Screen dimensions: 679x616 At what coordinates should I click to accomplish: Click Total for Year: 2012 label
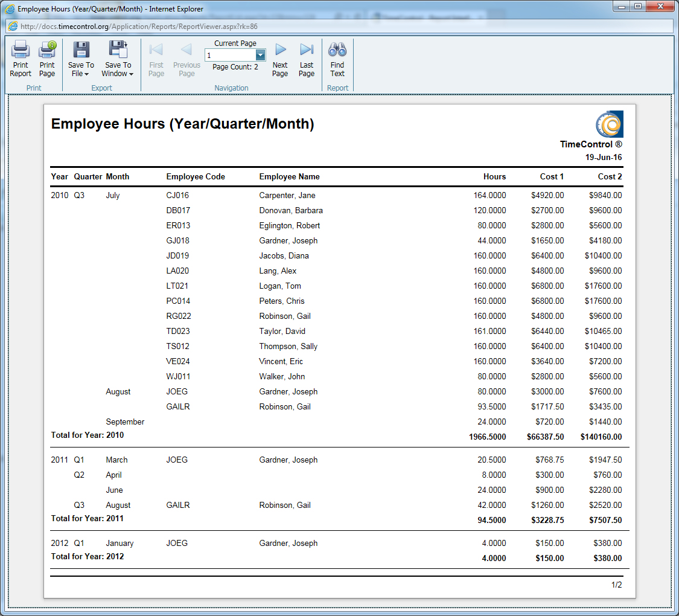(88, 557)
